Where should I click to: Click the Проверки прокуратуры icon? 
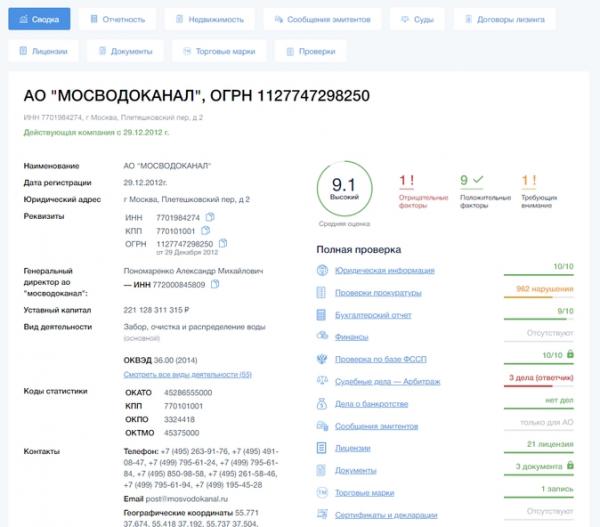(x=321, y=293)
